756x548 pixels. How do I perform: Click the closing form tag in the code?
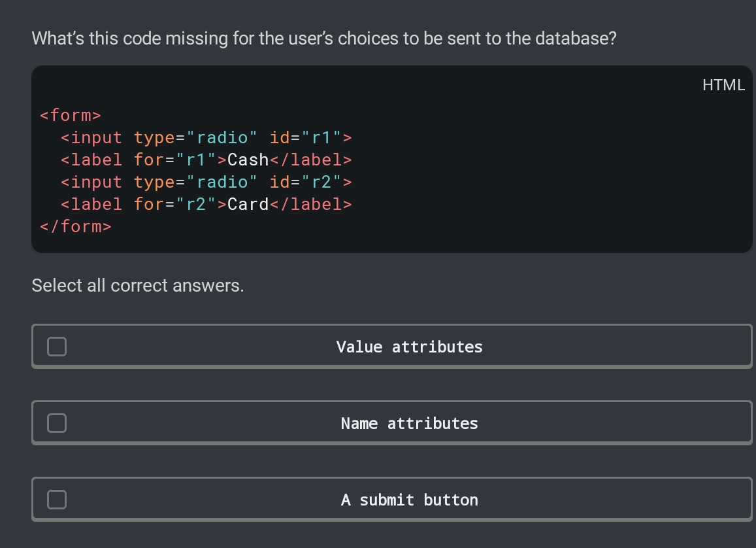[74, 226]
